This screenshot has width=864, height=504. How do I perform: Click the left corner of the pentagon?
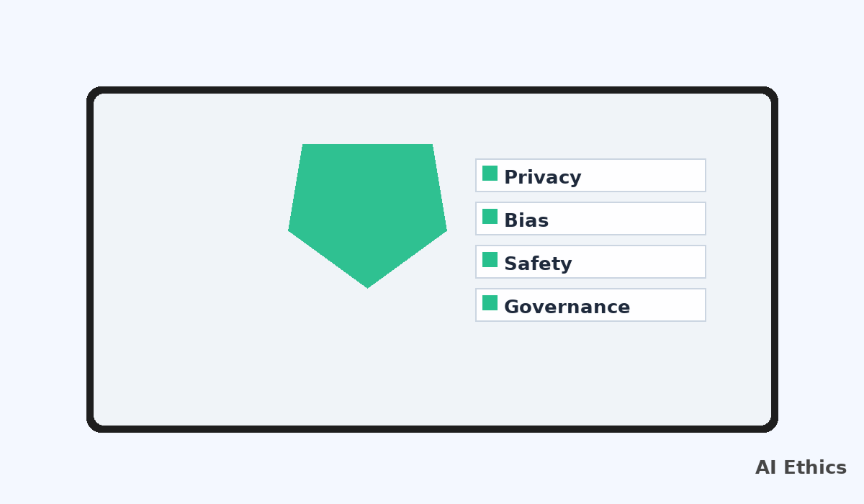[292, 230]
